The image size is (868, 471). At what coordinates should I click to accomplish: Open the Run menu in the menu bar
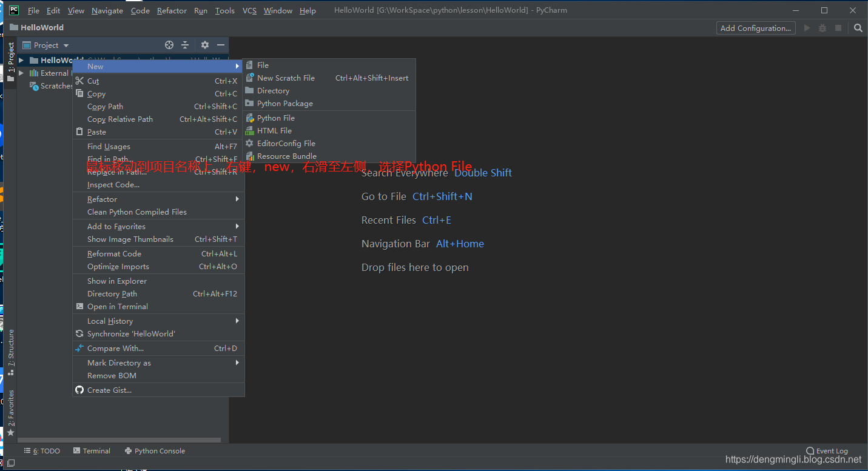[201, 11]
